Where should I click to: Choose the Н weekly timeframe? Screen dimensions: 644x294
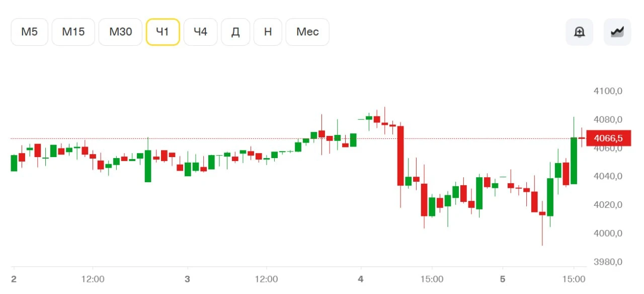point(268,32)
